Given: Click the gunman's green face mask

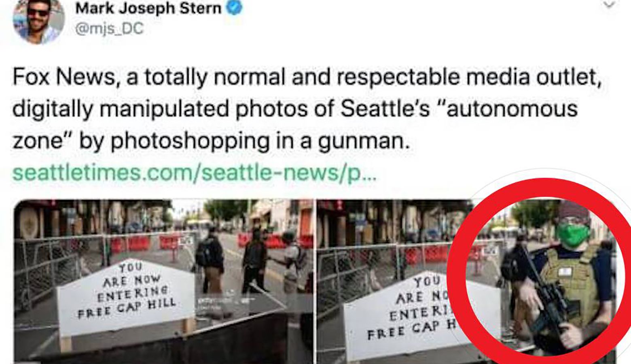Looking at the screenshot, I should click(572, 235).
